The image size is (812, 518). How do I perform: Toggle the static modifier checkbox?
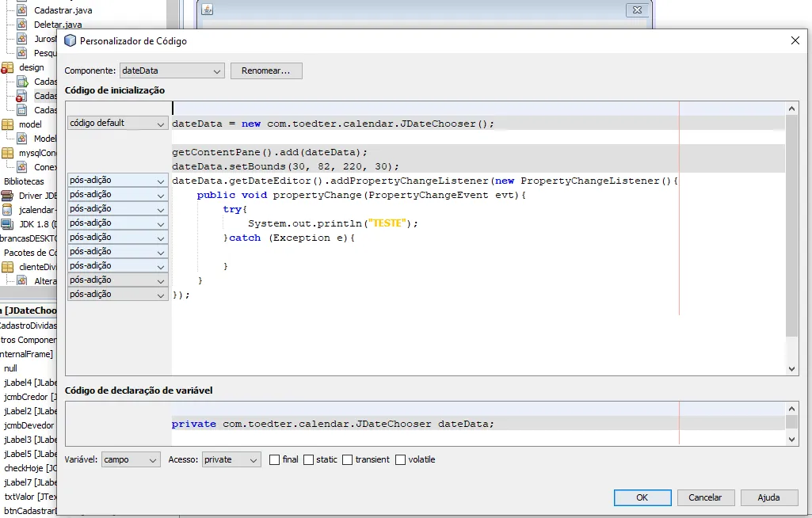click(x=308, y=459)
